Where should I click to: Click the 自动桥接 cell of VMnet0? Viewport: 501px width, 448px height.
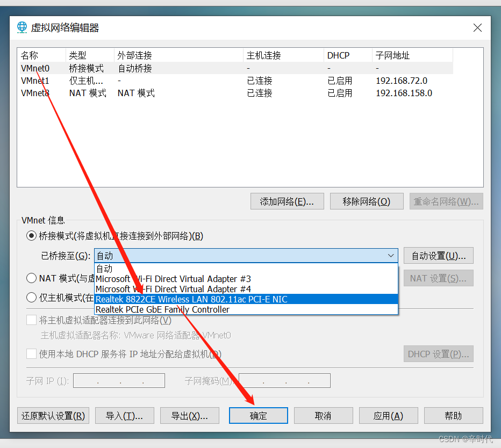[135, 68]
